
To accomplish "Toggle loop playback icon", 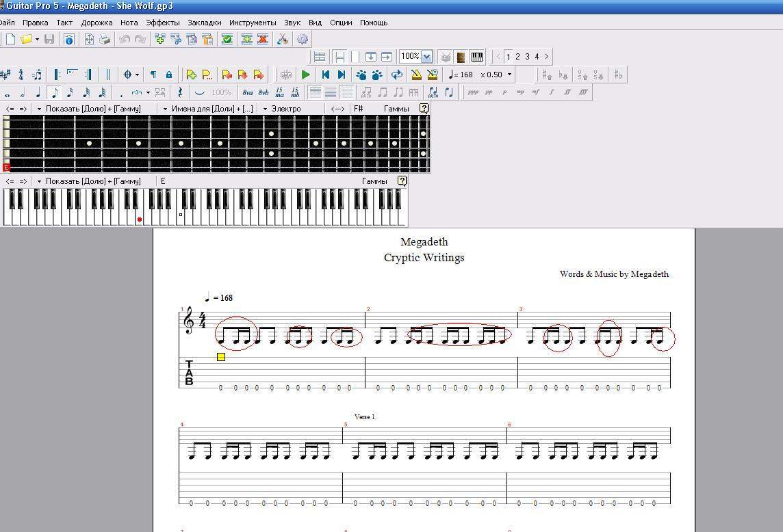I will click(396, 75).
